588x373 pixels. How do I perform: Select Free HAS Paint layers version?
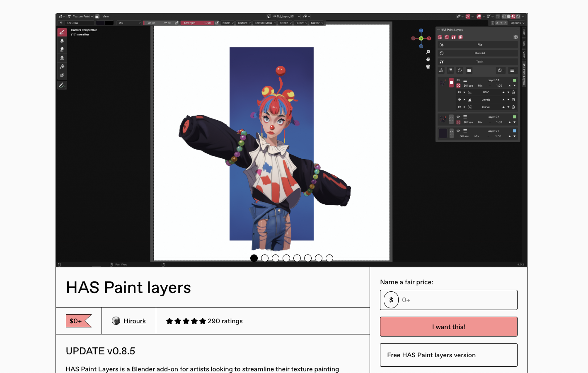click(x=449, y=355)
